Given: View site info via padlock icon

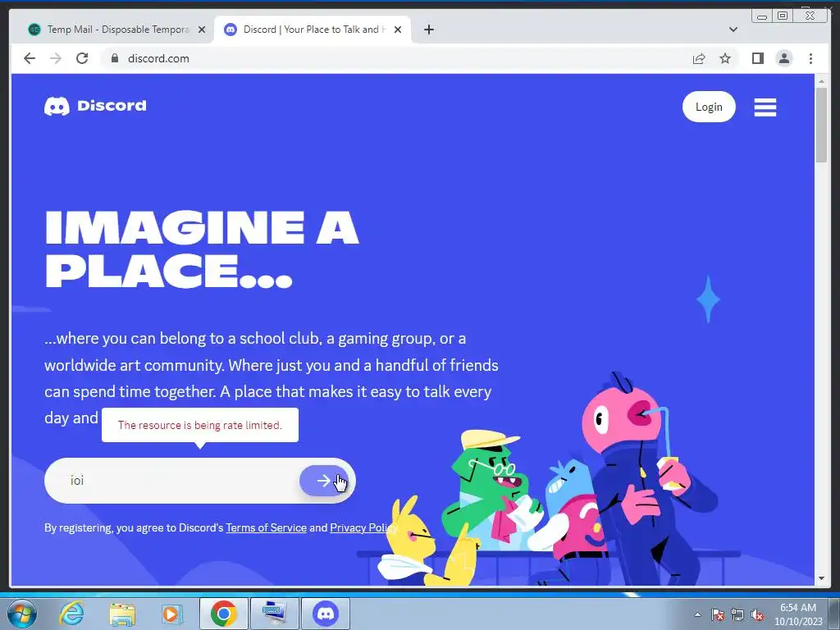Looking at the screenshot, I should 114,58.
